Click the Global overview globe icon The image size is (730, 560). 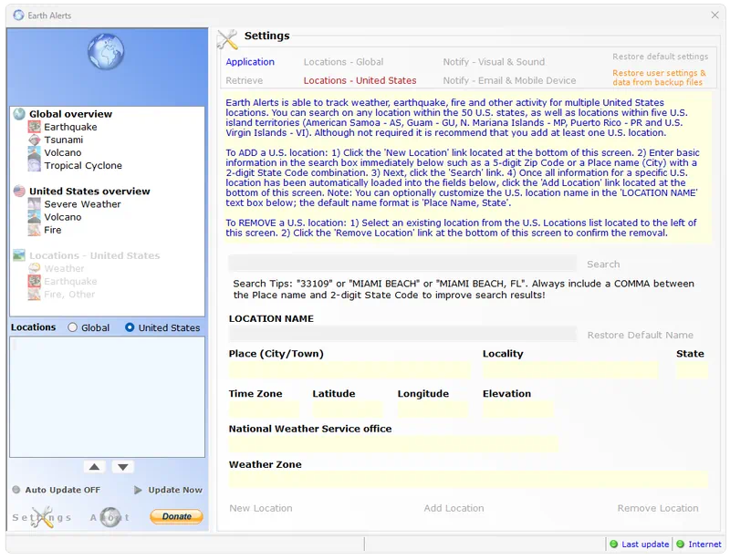(x=19, y=114)
